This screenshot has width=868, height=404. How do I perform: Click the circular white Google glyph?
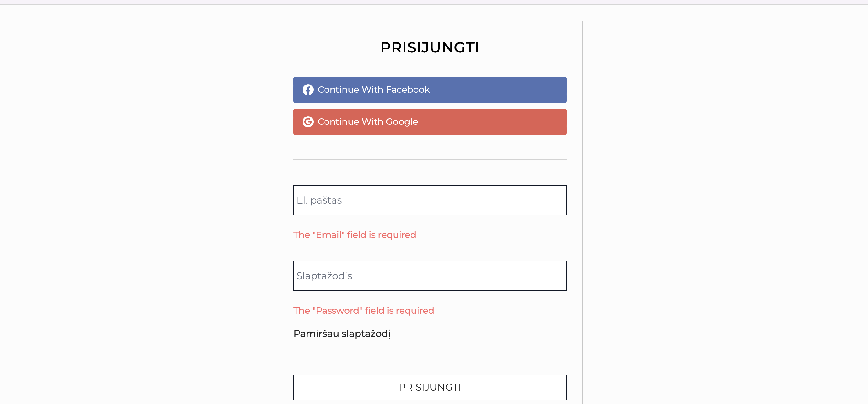[x=308, y=122]
